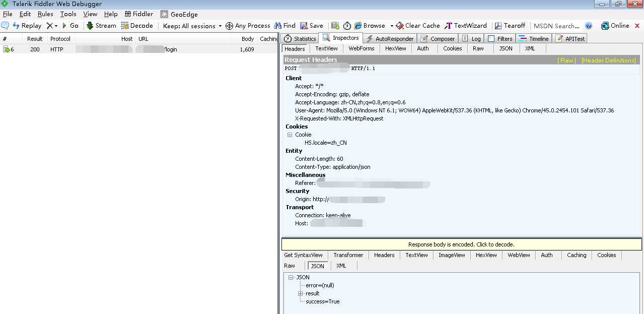Open Find sessions tool

(285, 26)
